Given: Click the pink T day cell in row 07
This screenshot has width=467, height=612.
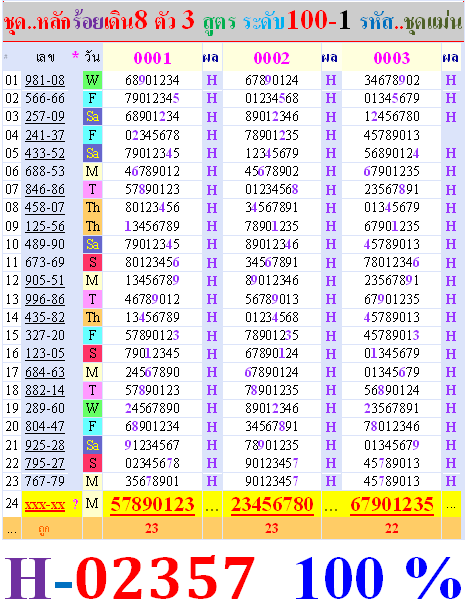Looking at the screenshot, I should point(92,190).
